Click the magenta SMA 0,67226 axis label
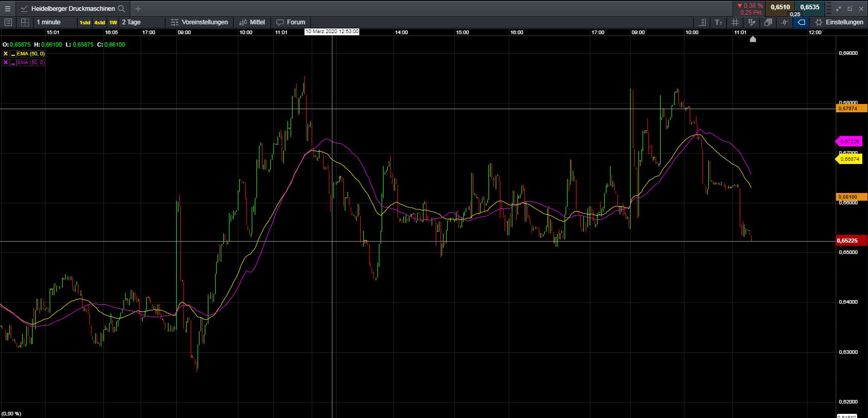The height and width of the screenshot is (418, 868). click(849, 141)
